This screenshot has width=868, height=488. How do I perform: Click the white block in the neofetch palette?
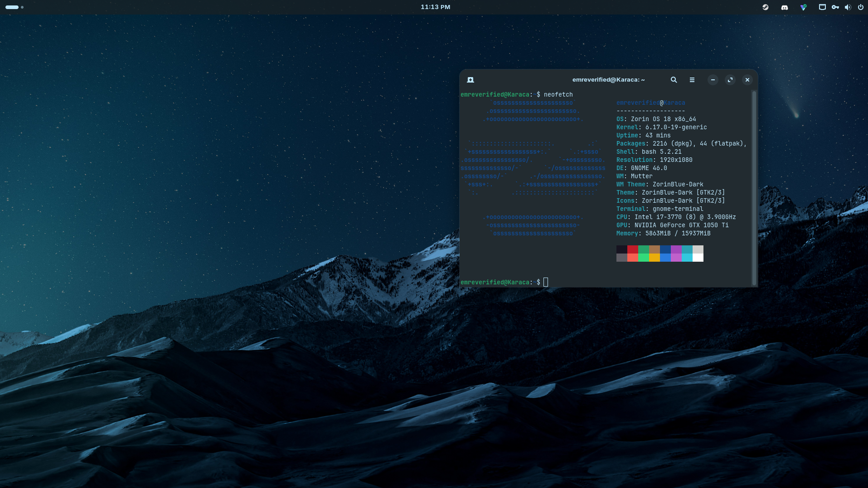coord(698,258)
